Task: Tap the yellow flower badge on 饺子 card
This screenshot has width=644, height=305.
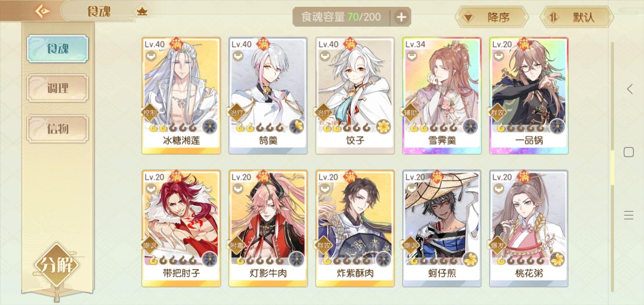Action: coord(383,127)
